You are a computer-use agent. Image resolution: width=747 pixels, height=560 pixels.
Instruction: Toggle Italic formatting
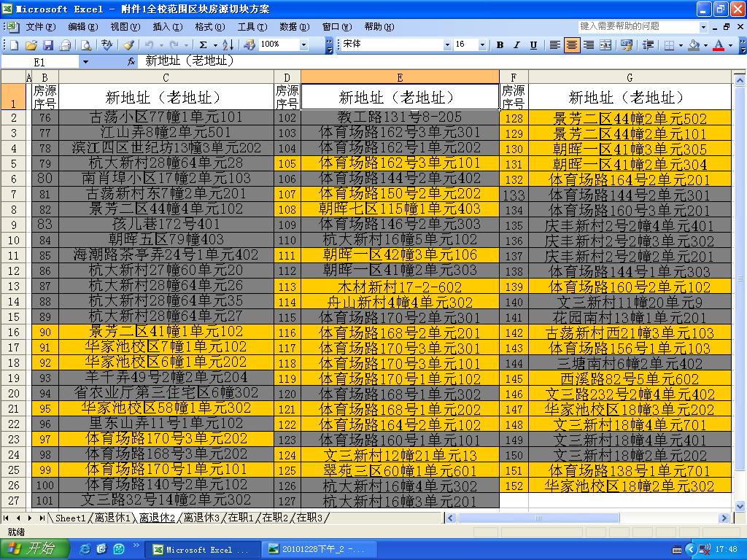pyautogui.click(x=516, y=44)
